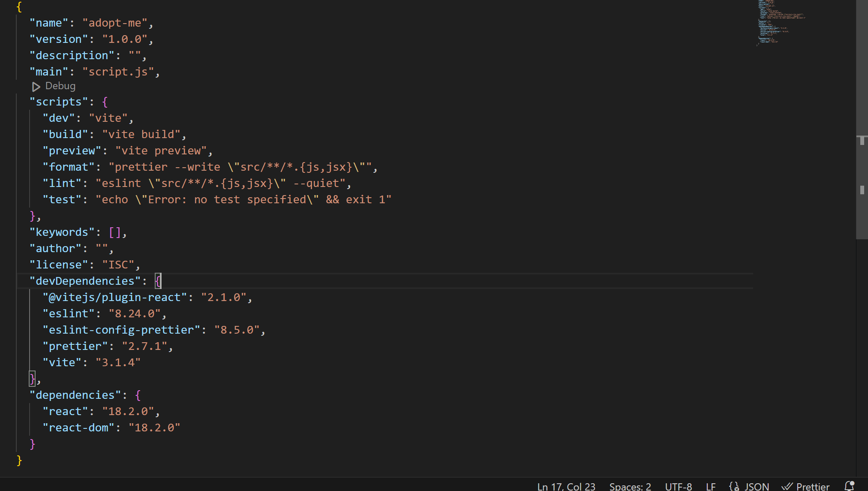Screen dimensions: 868x491
Task: Click the closing brace of devDependencies
Action: pyautogui.click(x=32, y=379)
